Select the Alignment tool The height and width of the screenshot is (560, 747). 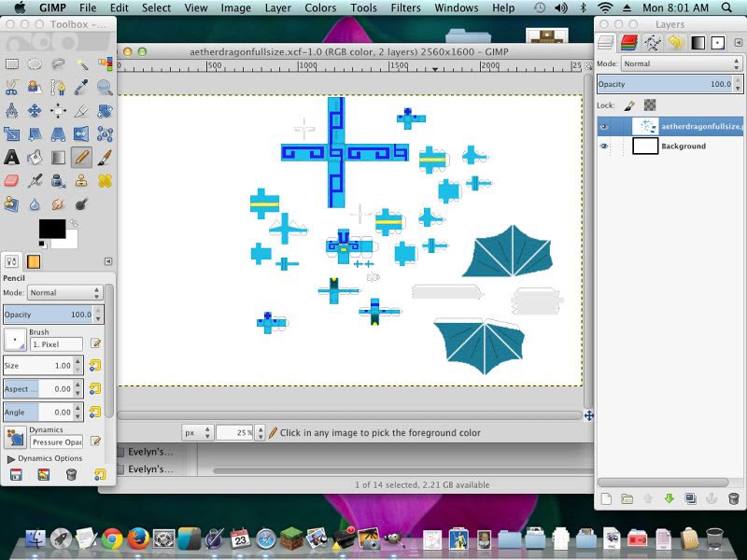58,111
